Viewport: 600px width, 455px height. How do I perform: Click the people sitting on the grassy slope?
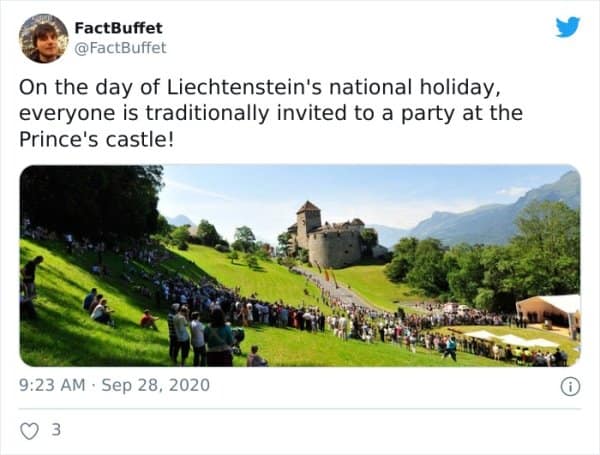100,308
